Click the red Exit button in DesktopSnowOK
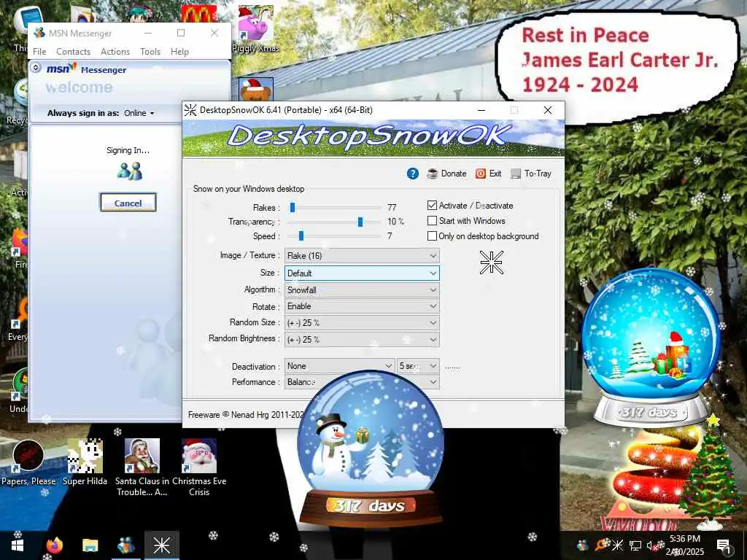The image size is (747, 560). click(488, 174)
